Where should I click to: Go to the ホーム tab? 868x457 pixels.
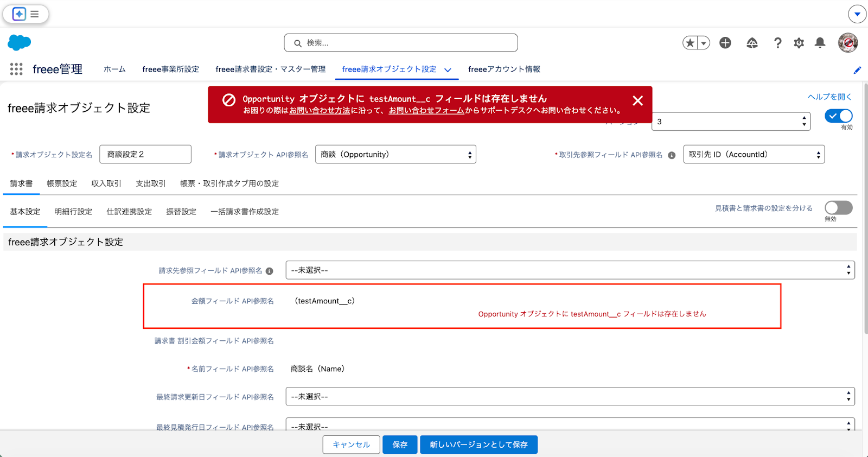[x=114, y=69]
